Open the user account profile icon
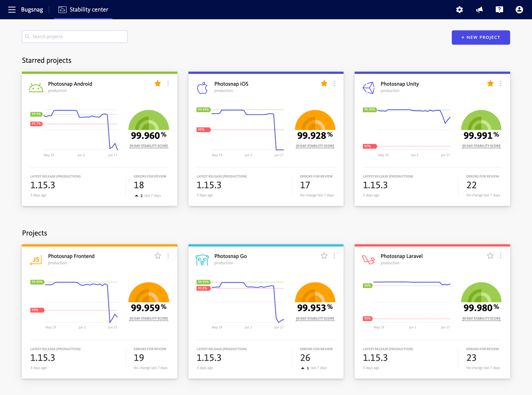Viewport: 532px width, 395px height. tap(519, 10)
